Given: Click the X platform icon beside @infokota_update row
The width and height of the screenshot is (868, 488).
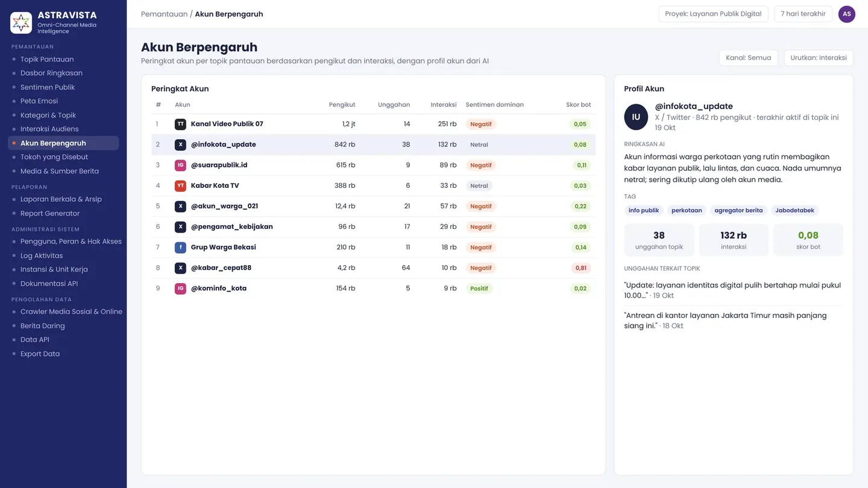Looking at the screenshot, I should click(180, 145).
